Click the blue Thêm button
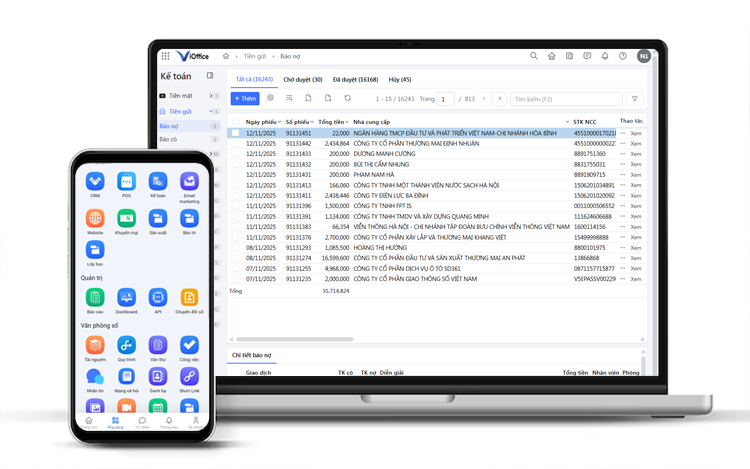The width and height of the screenshot is (750, 469). pyautogui.click(x=245, y=98)
